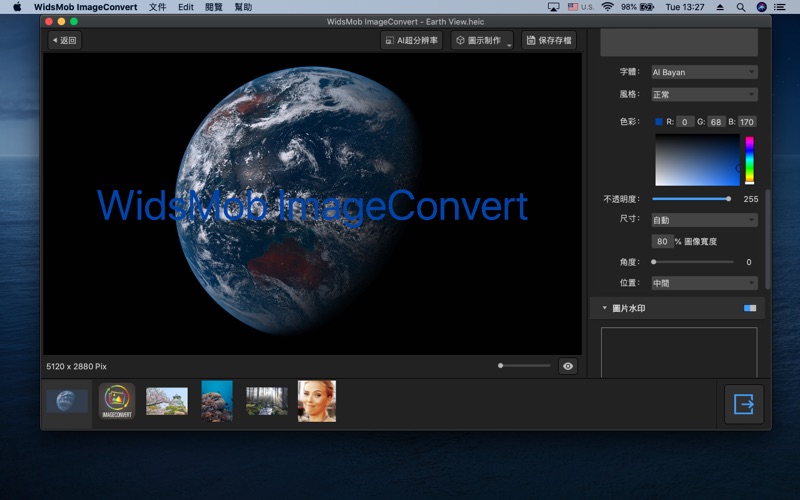Open the 閱覽 menu

[x=214, y=7]
